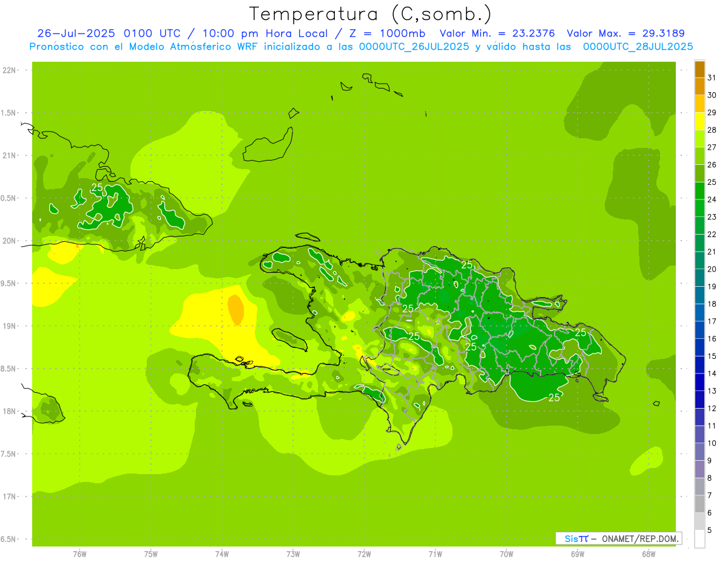Click the 17N latitude axis label

(x=10, y=497)
